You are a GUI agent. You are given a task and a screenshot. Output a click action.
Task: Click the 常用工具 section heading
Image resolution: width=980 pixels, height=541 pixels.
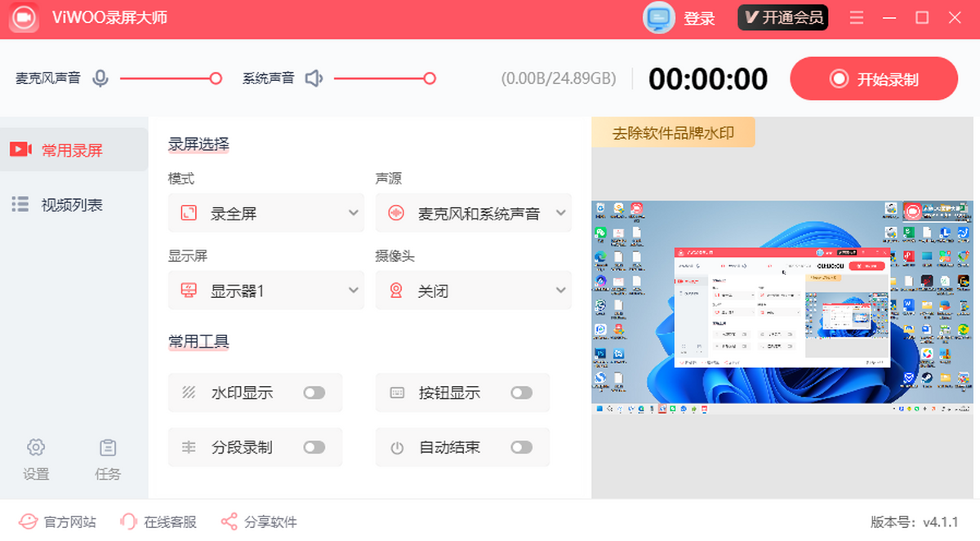(x=198, y=341)
